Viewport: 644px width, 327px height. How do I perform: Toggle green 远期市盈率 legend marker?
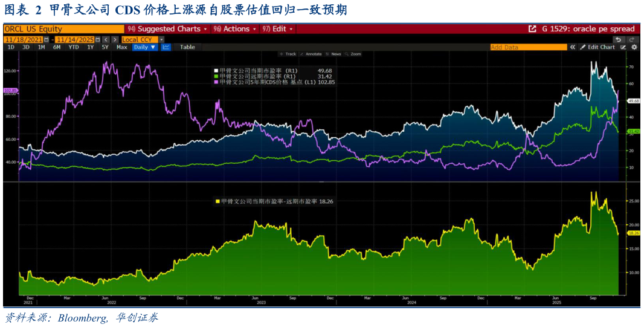pos(216,76)
